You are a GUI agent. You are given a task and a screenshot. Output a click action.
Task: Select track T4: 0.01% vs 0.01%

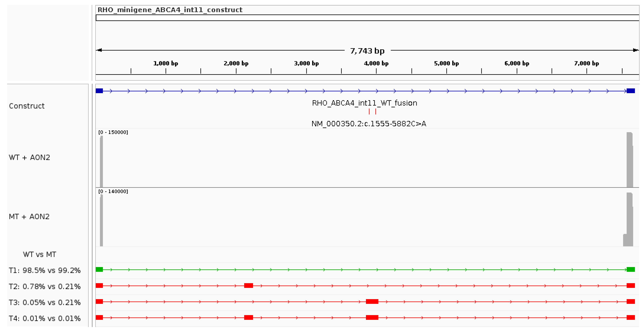click(45, 318)
